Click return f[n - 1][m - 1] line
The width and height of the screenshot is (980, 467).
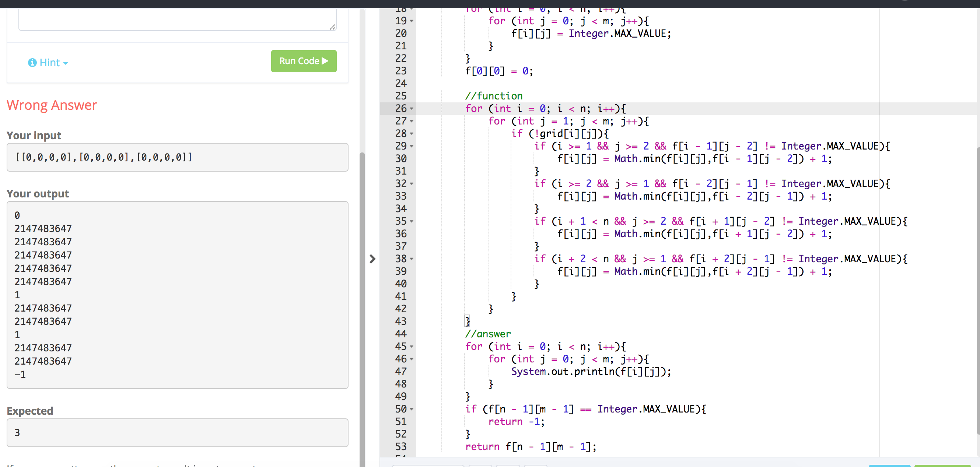(x=531, y=447)
